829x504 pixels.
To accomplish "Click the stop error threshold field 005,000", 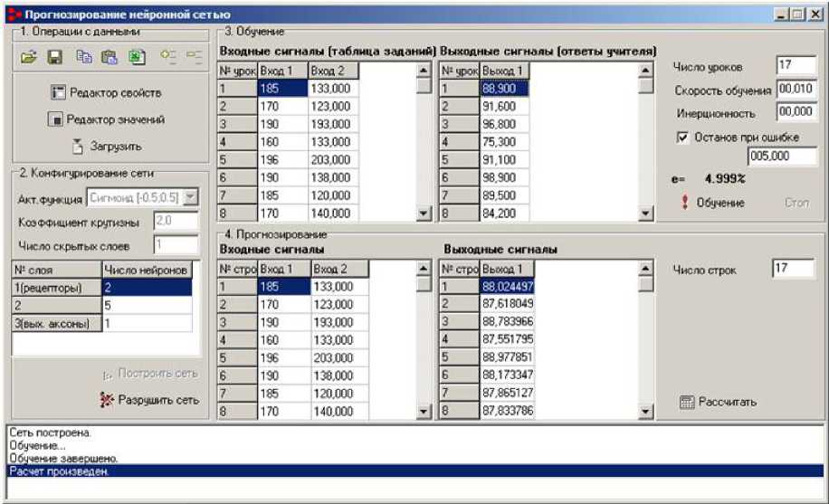I will [782, 157].
